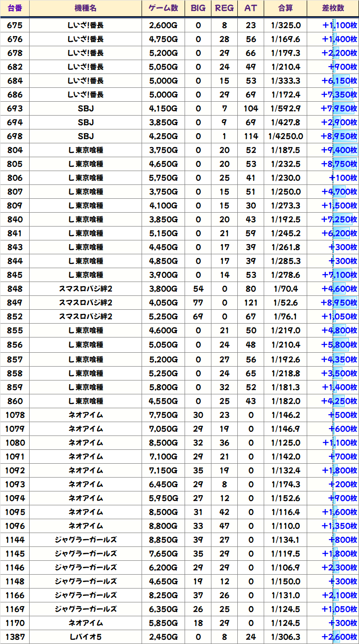Click the +9,400枚 difference bar
359x644 pixels.
pyautogui.click(x=340, y=150)
